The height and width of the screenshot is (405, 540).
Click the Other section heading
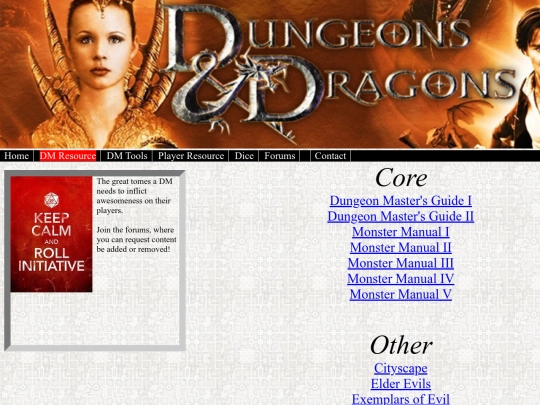tap(401, 345)
